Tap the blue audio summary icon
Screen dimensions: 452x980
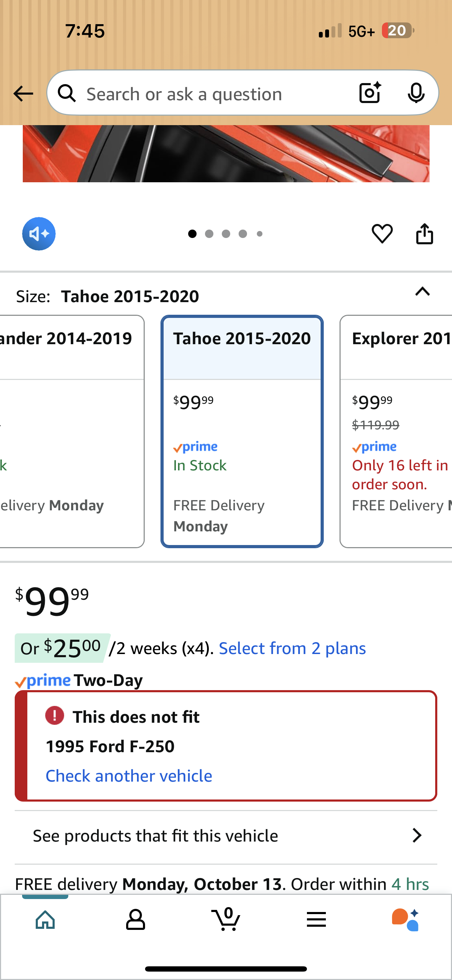click(39, 233)
